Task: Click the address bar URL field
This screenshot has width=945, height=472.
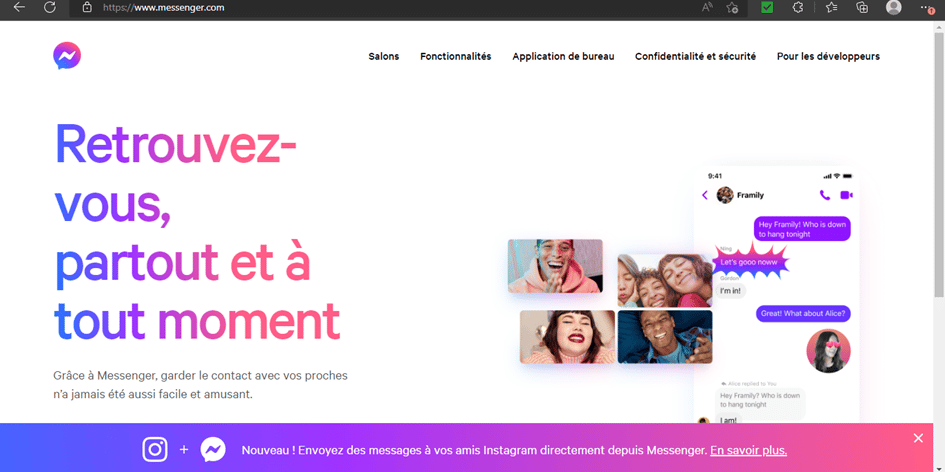Action: pos(386,8)
